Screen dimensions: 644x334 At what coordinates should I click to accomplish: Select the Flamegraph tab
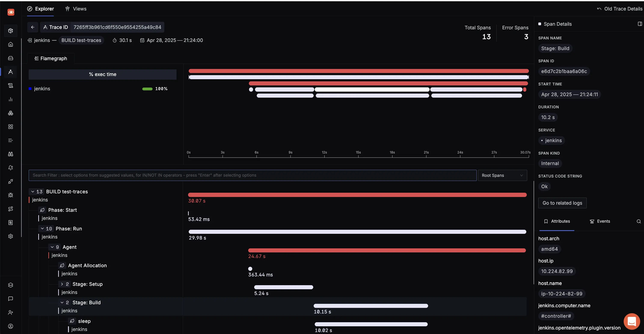click(51, 58)
